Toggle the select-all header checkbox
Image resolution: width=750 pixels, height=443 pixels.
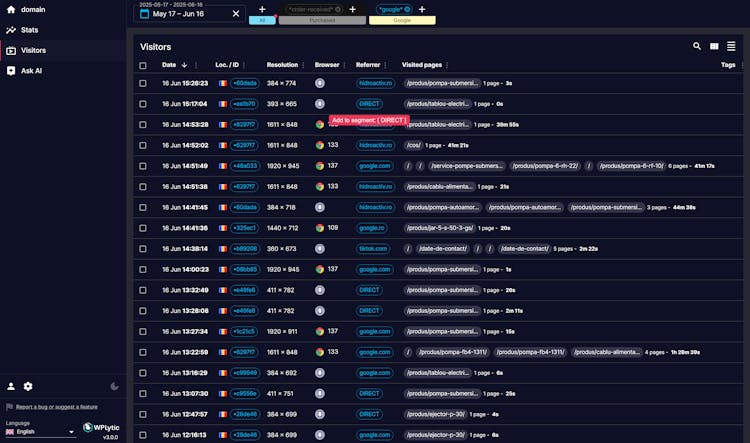pos(143,66)
